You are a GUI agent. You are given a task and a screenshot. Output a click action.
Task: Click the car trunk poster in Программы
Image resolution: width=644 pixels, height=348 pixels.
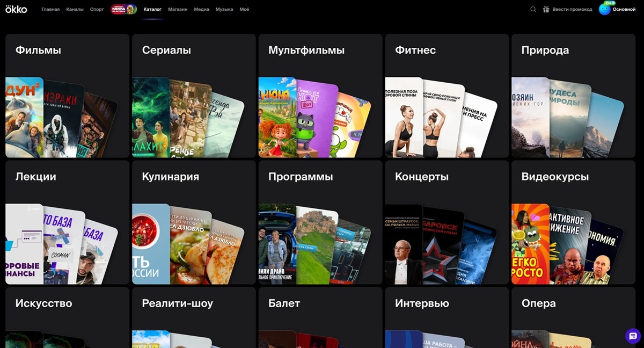click(277, 244)
